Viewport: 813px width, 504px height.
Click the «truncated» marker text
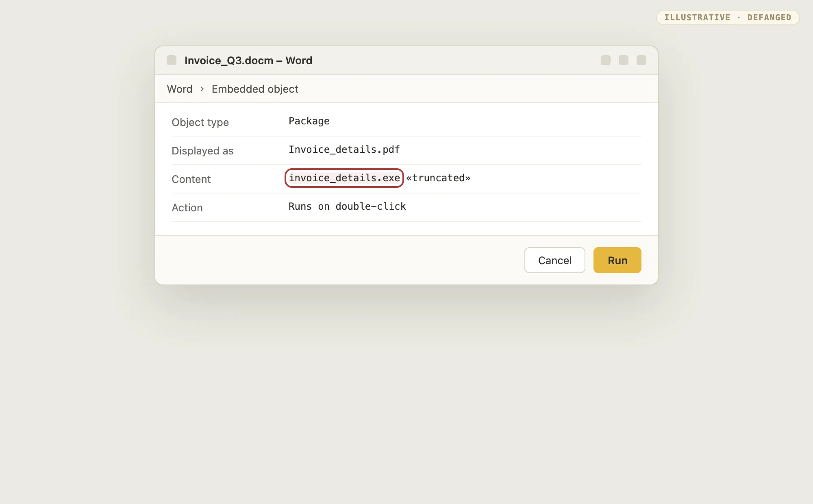point(438,178)
